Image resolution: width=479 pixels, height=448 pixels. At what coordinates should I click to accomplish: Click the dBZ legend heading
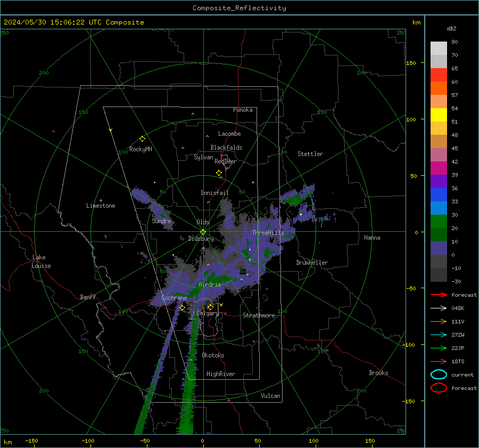coord(451,28)
